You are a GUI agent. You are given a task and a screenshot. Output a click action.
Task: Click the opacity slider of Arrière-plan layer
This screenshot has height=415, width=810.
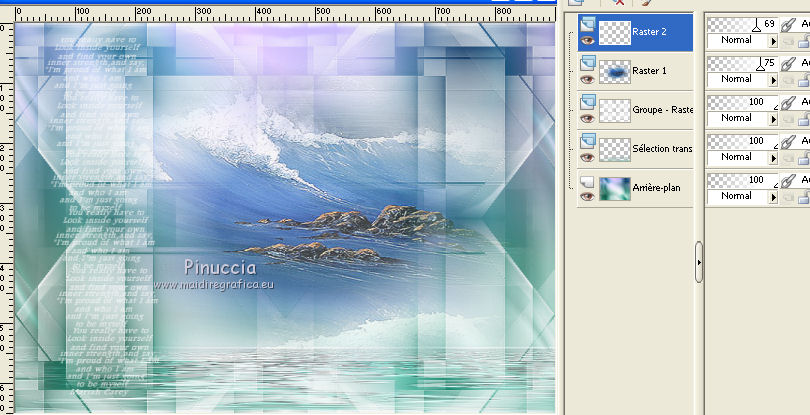742,180
